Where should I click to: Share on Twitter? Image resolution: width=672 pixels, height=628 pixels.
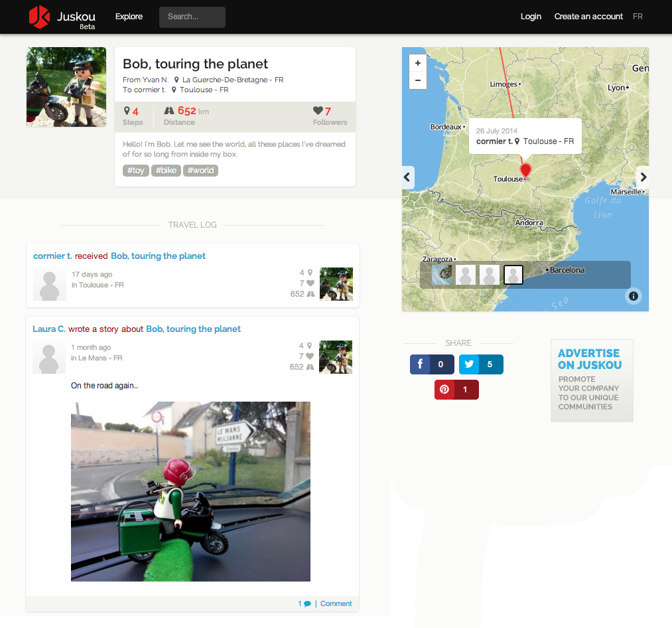481,364
